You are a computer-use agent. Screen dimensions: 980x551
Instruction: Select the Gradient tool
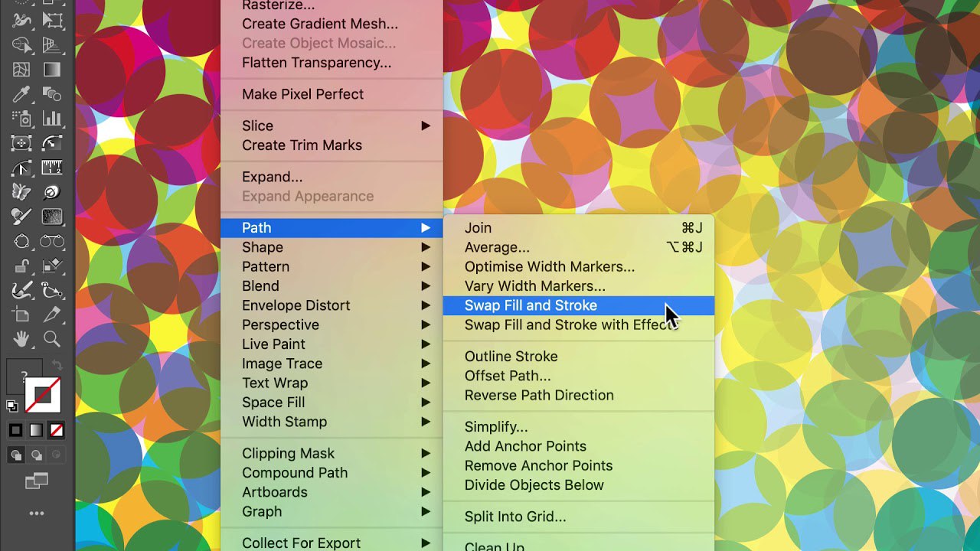click(x=52, y=70)
